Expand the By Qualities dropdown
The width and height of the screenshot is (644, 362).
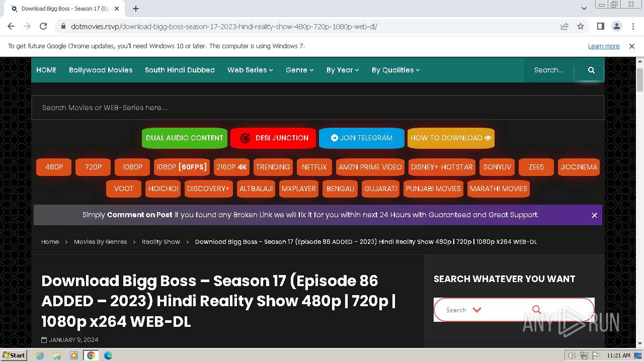395,70
